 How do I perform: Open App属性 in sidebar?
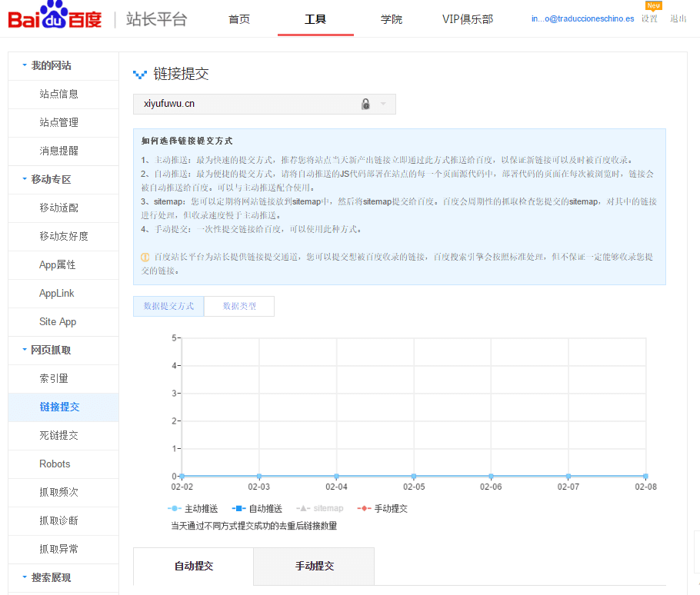[x=63, y=265]
